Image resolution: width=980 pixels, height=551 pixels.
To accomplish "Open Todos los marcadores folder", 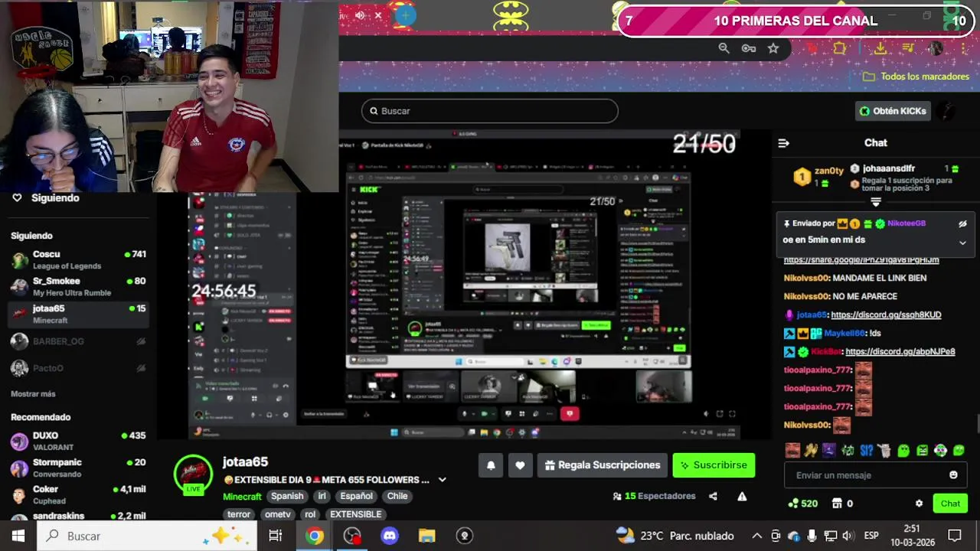I will 916,77.
